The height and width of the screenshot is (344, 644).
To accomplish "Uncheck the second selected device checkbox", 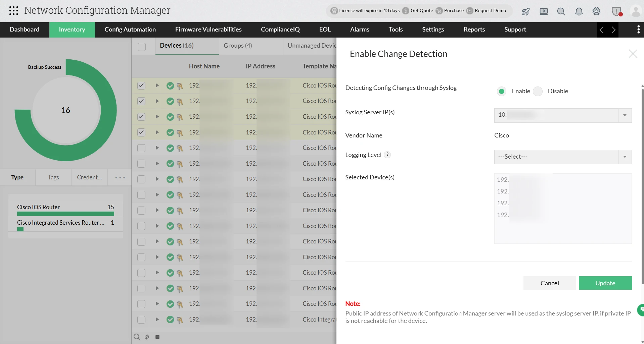I will [141, 101].
